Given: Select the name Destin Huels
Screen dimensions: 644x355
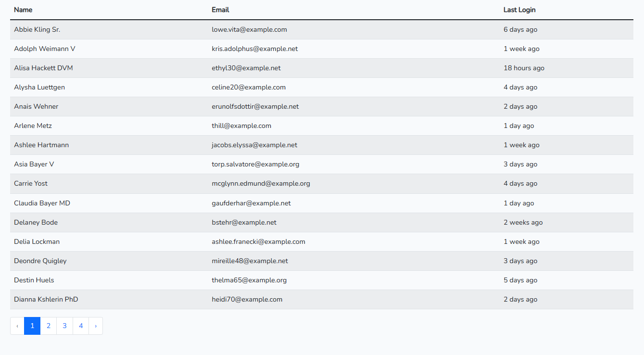Looking at the screenshot, I should point(34,280).
